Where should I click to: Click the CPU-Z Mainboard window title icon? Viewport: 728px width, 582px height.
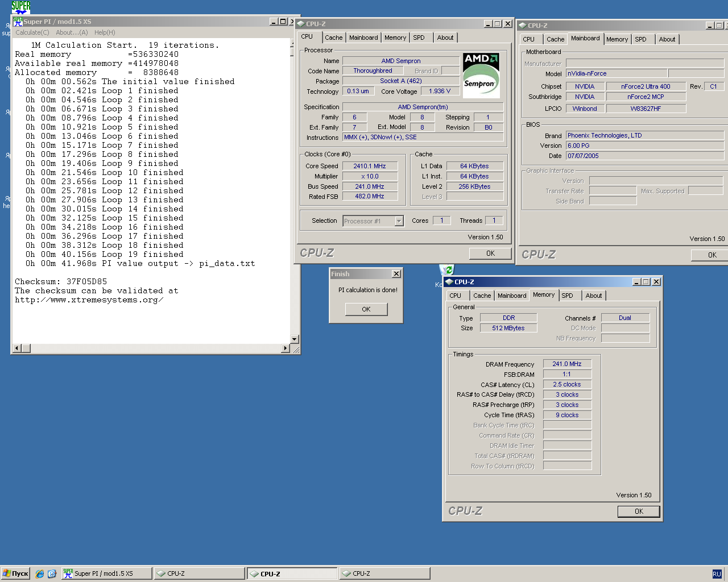click(522, 26)
